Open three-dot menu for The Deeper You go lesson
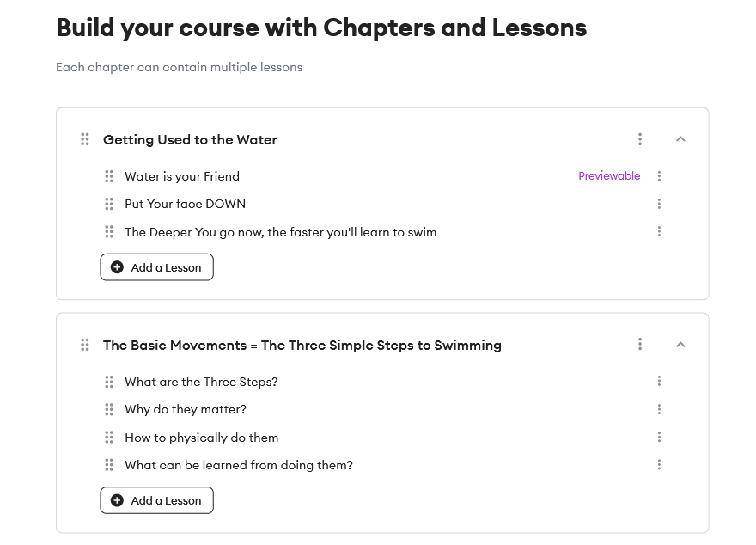This screenshot has width=756, height=545. (659, 231)
